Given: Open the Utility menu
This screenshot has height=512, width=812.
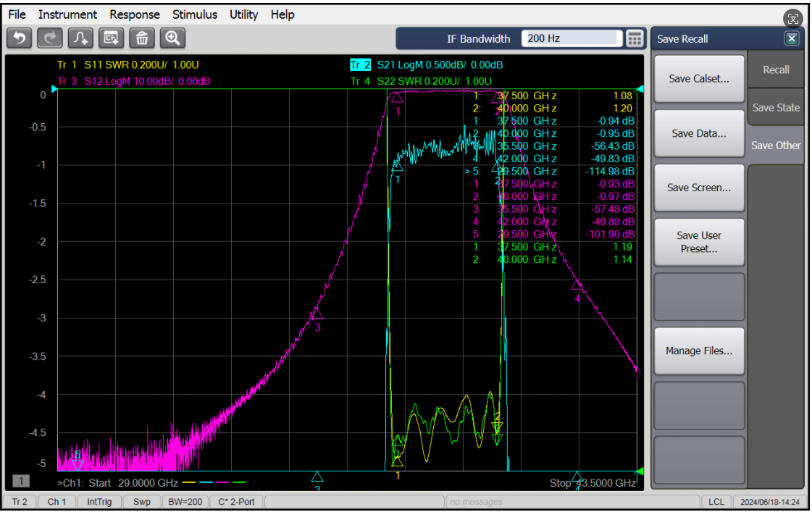Looking at the screenshot, I should coord(244,14).
